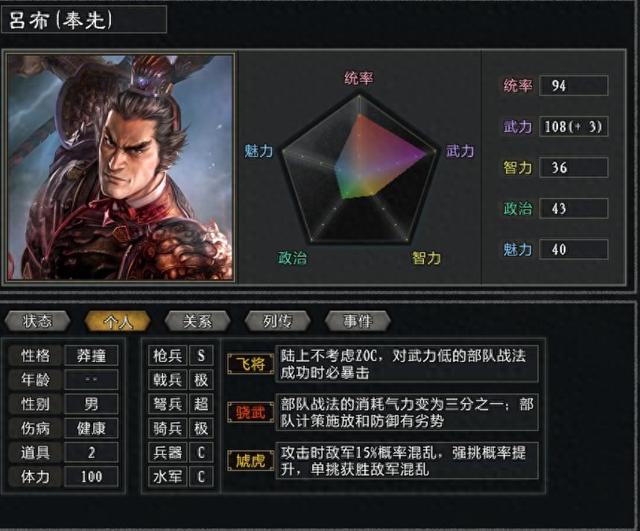Image resolution: width=640 pixels, height=531 pixels.
Task: Click the 性格 personality value 莽撞
Action: (x=91, y=355)
